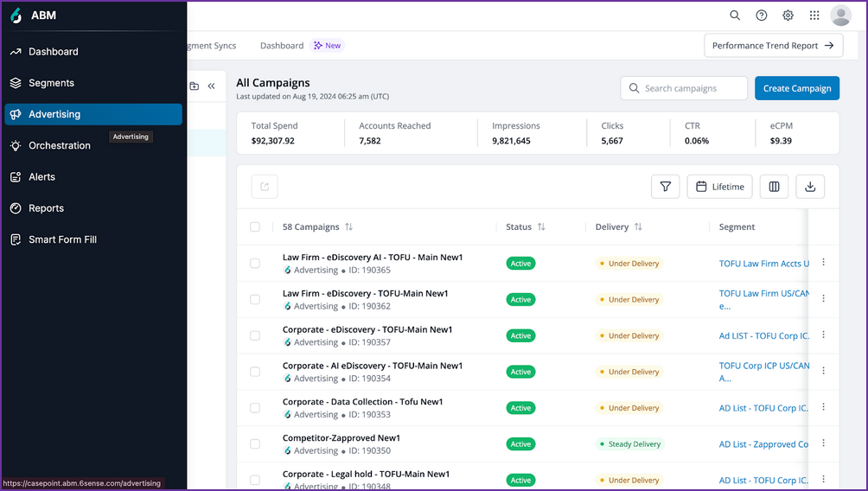Open Law Firm - eDiscovery AI - TOFU campaign

coord(372,258)
